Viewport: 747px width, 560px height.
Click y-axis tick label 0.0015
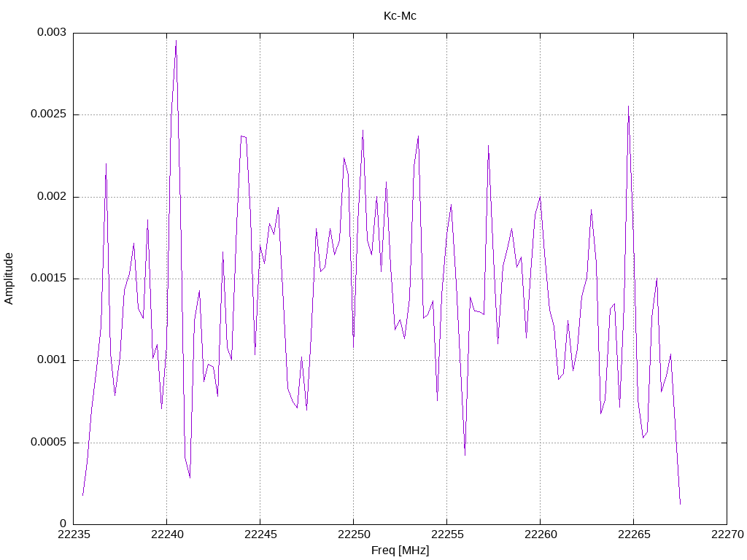pos(49,278)
